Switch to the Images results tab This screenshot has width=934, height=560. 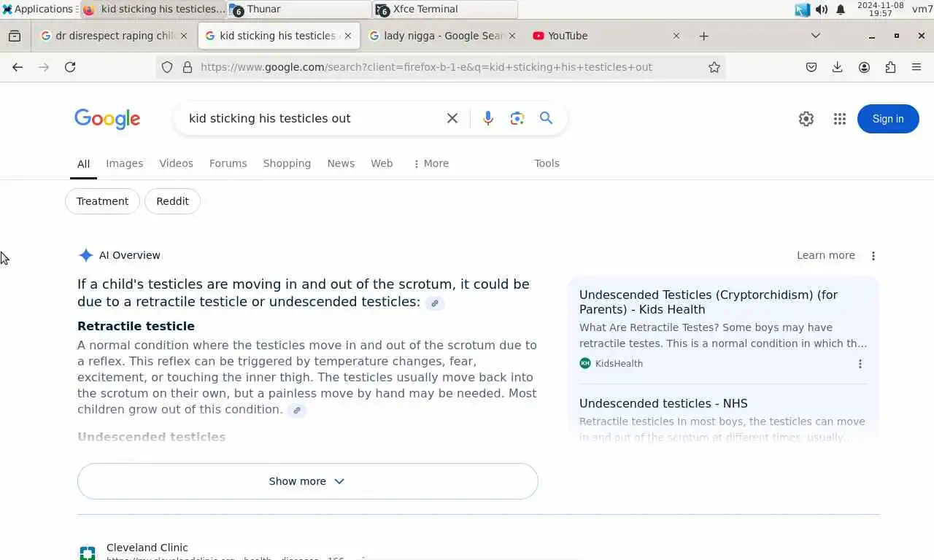[x=124, y=163]
